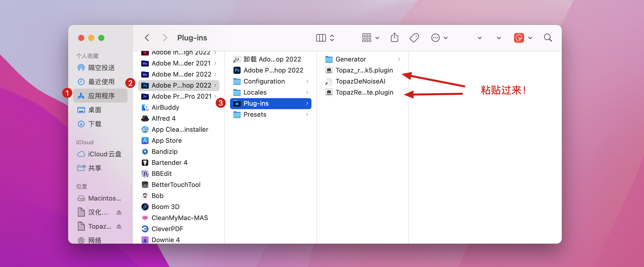Click the Share toolbar icon
This screenshot has width=644, height=267.
pos(394,38)
